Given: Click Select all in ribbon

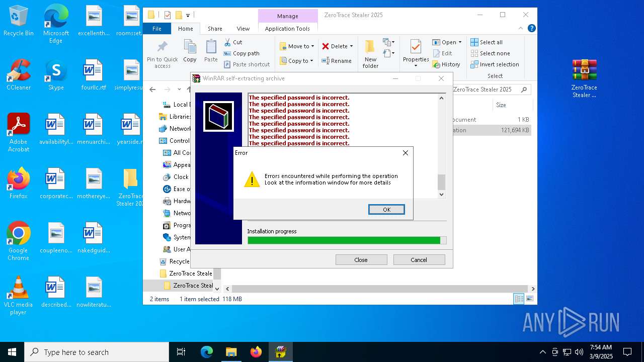Looking at the screenshot, I should (487, 42).
